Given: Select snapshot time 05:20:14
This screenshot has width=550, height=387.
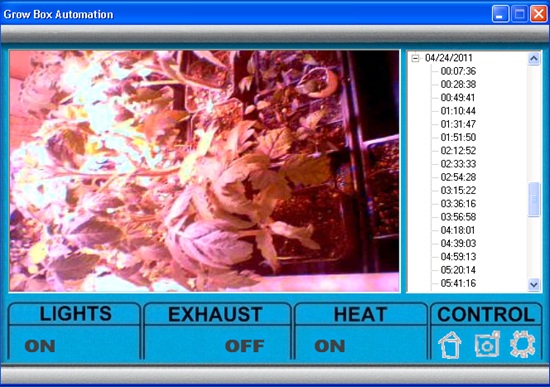Looking at the screenshot, I should pos(458,270).
